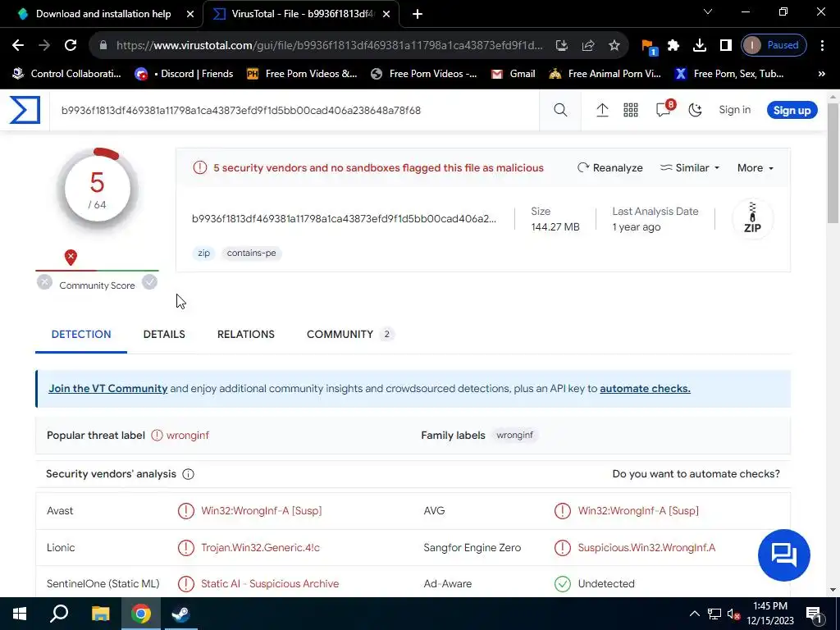The image size is (840, 630).
Task: Open the Chrome extensions puzzle icon
Action: [673, 45]
